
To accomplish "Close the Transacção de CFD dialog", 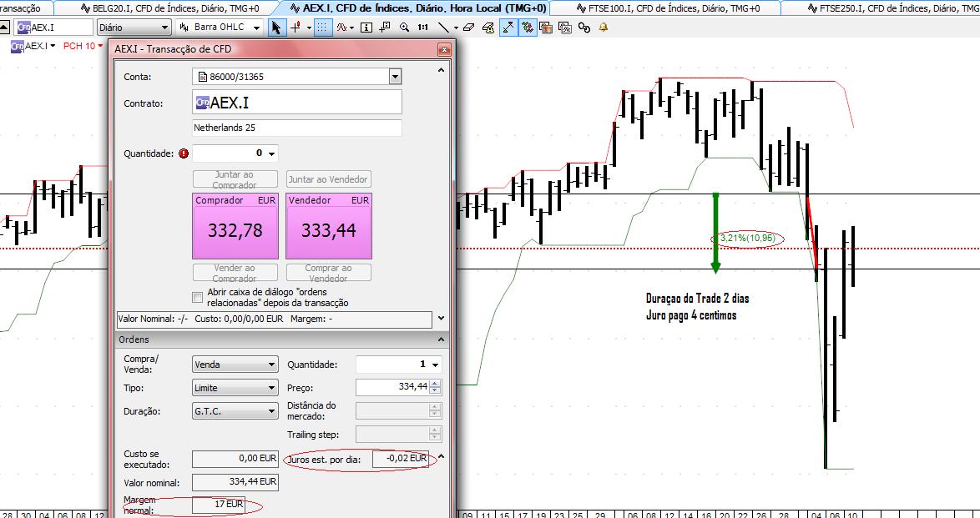I will point(444,48).
